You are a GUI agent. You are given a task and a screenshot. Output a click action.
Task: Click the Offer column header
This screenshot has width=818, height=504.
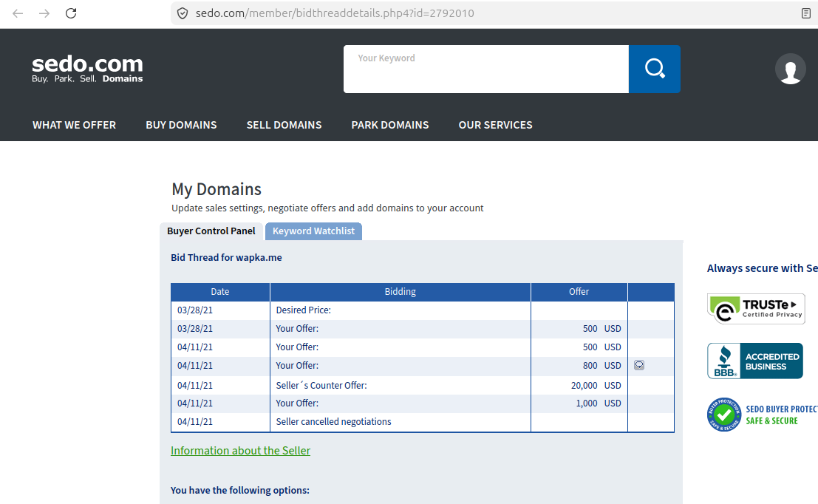pos(579,292)
